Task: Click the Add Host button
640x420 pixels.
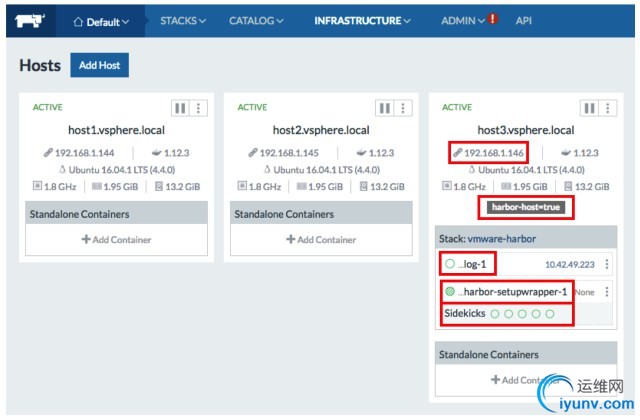Action: tap(100, 65)
